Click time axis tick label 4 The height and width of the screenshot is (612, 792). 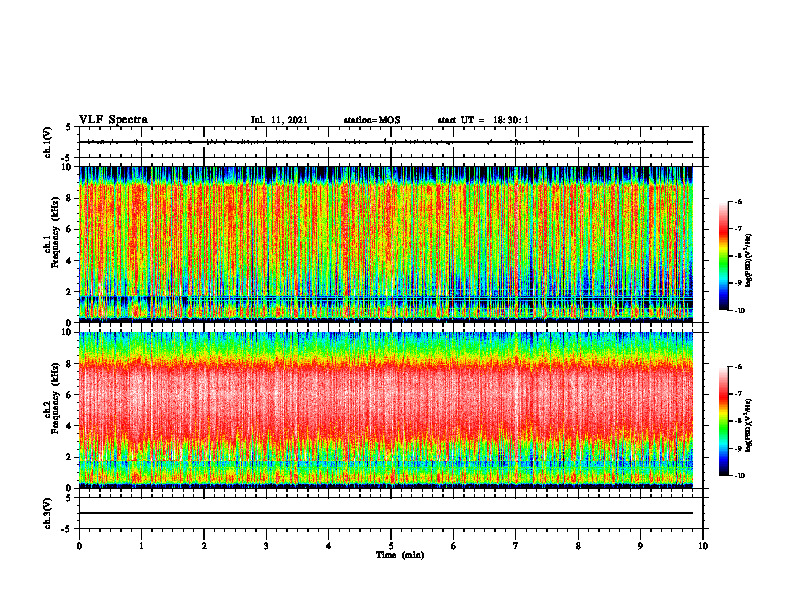point(329,546)
